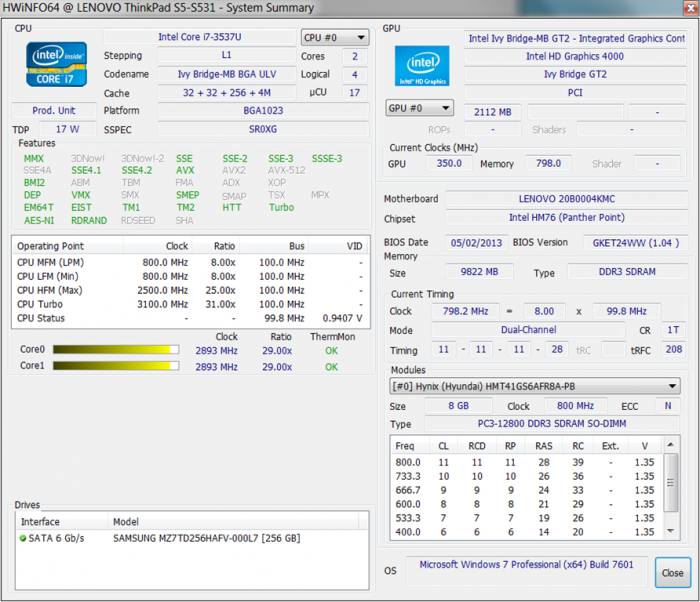
Task: Click the Prod. Unit field
Action: coord(53,111)
